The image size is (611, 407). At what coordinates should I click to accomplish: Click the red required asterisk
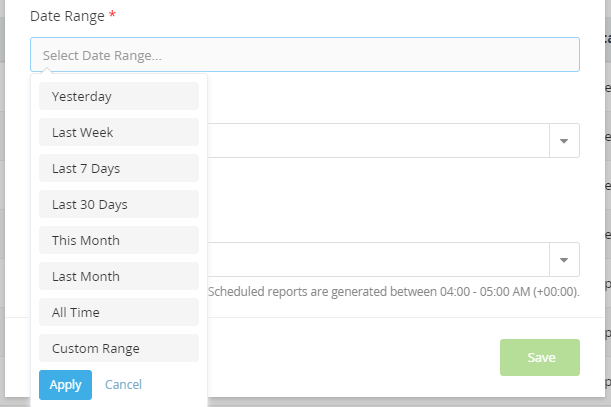[x=112, y=14]
